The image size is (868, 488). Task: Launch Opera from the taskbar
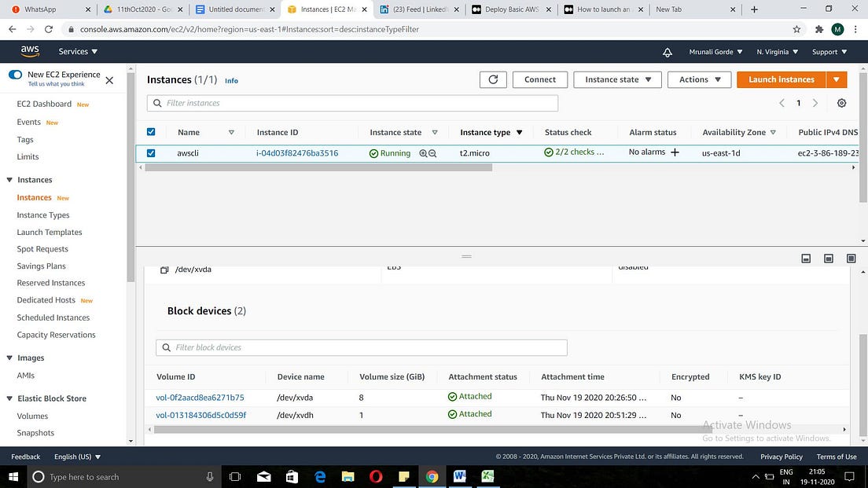coord(376,476)
